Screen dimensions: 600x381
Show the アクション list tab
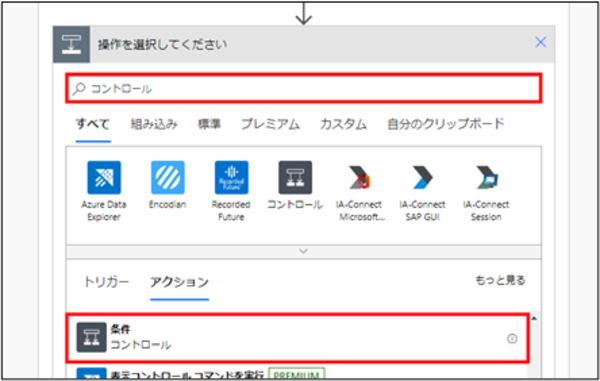point(179,282)
